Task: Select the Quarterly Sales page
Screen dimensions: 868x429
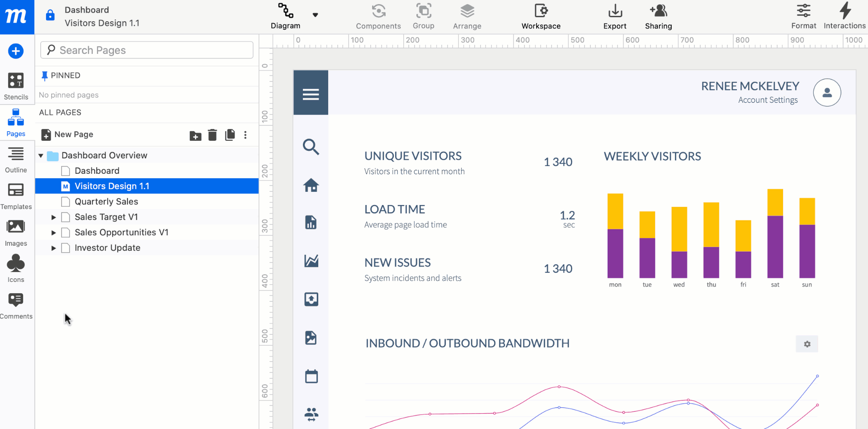Action: pos(106,202)
